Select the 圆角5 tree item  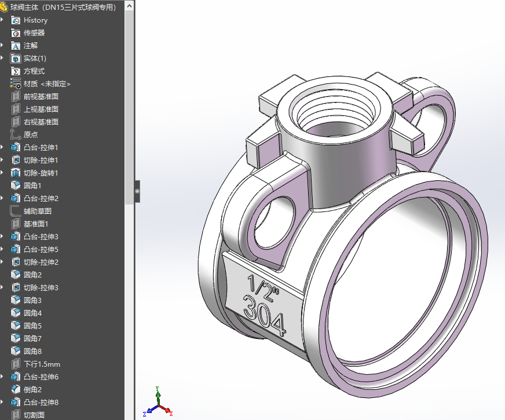pyautogui.click(x=32, y=326)
